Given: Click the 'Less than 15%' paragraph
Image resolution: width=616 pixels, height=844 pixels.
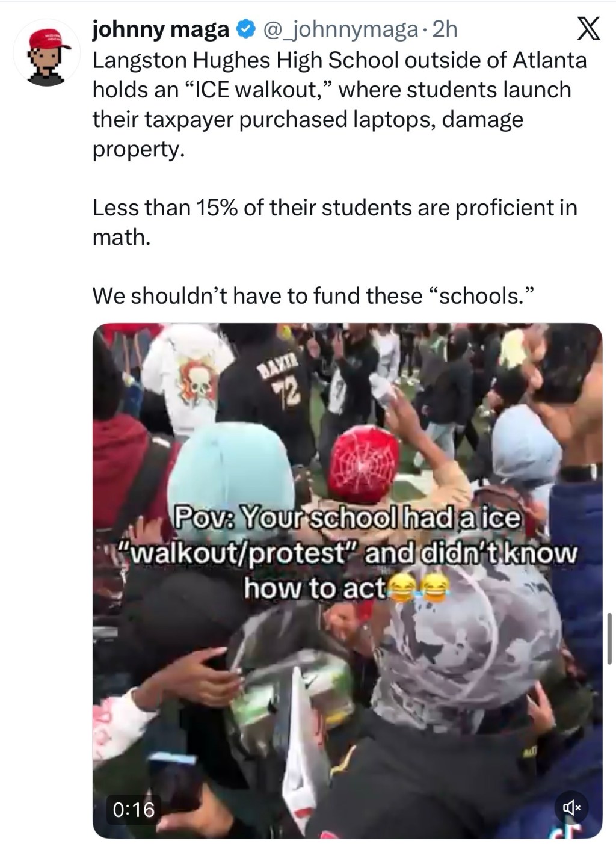Looking at the screenshot, I should pos(334,222).
